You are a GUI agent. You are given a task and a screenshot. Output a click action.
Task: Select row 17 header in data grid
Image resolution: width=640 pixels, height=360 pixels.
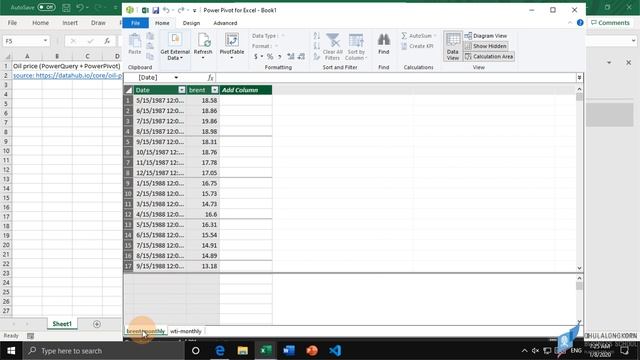click(x=128, y=266)
